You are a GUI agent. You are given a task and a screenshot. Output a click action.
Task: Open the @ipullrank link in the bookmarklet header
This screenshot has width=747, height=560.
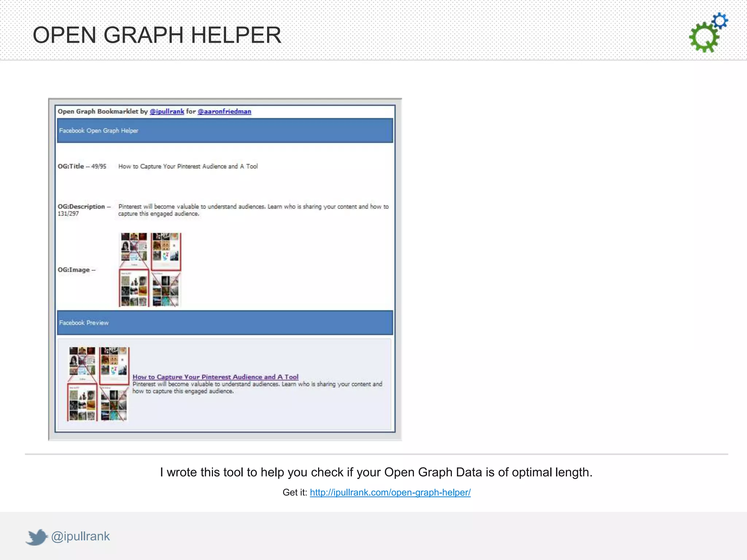167,112
